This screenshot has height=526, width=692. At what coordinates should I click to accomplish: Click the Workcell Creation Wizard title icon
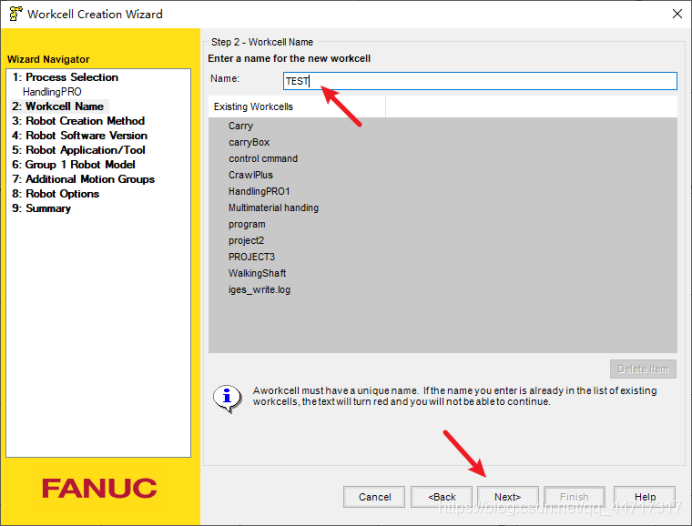tap(15, 14)
